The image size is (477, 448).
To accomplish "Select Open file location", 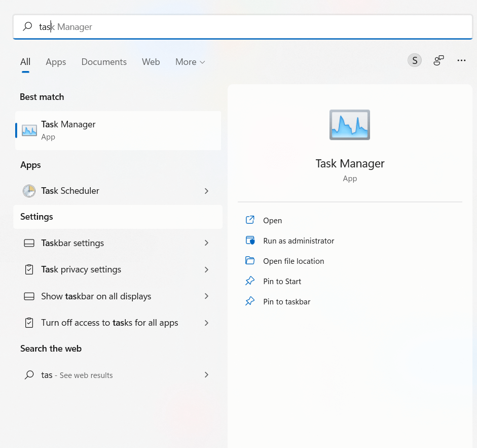I will point(293,261).
